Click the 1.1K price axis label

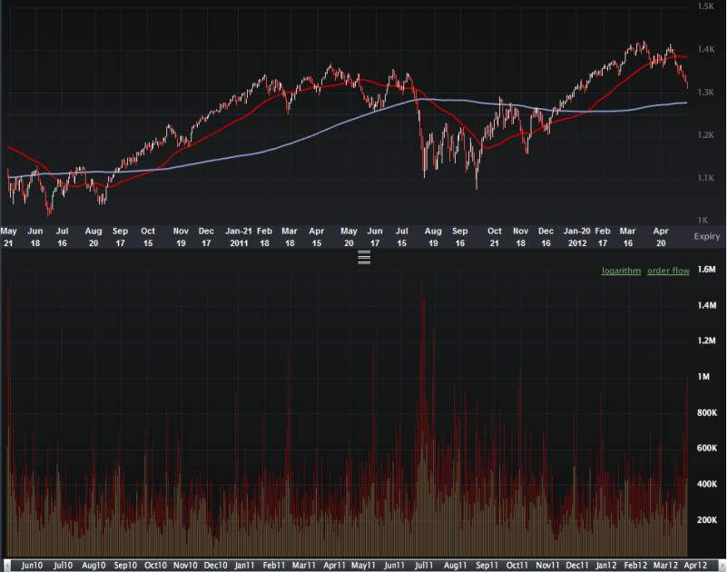click(705, 178)
